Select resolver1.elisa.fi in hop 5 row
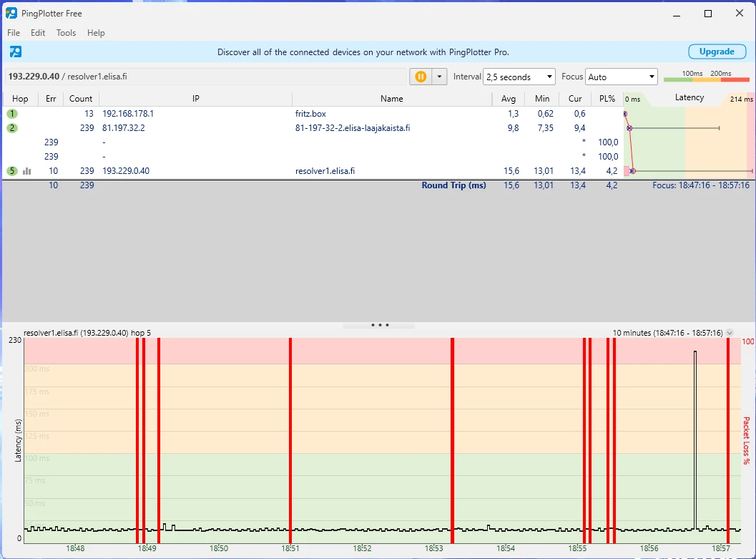The height and width of the screenshot is (559, 756). 325,171
